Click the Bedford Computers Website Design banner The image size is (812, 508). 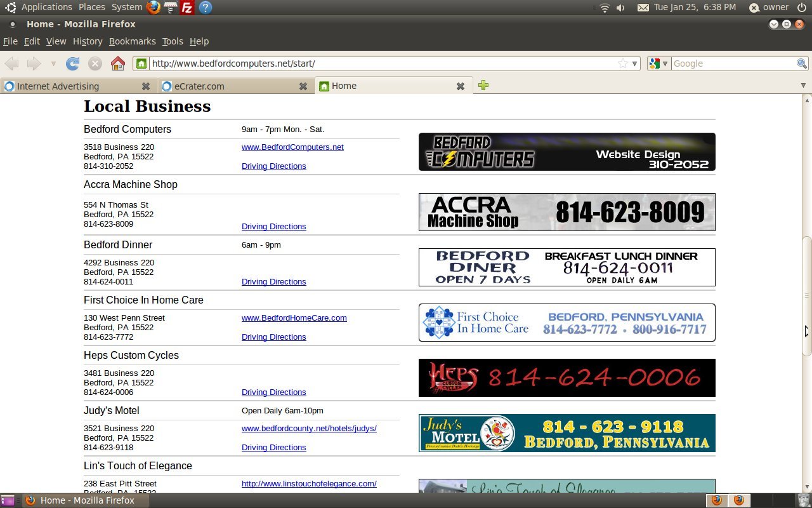coord(567,152)
